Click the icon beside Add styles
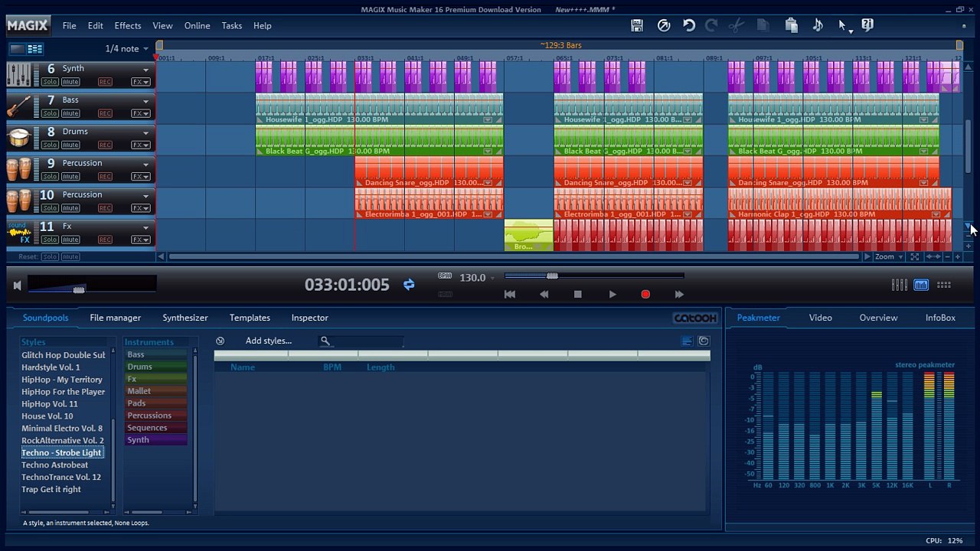980x551 pixels. pyautogui.click(x=220, y=341)
